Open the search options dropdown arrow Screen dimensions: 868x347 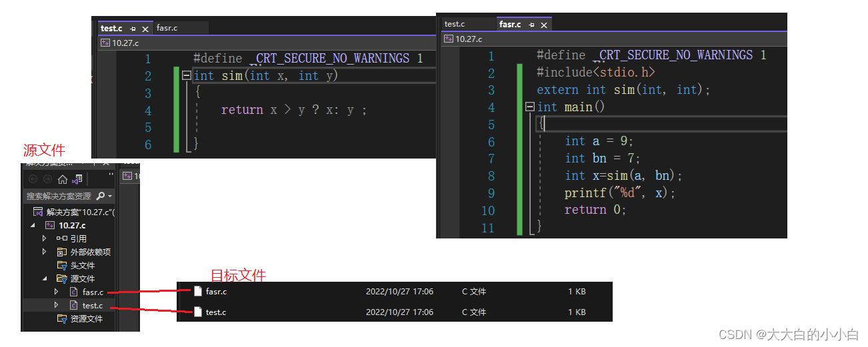point(110,196)
